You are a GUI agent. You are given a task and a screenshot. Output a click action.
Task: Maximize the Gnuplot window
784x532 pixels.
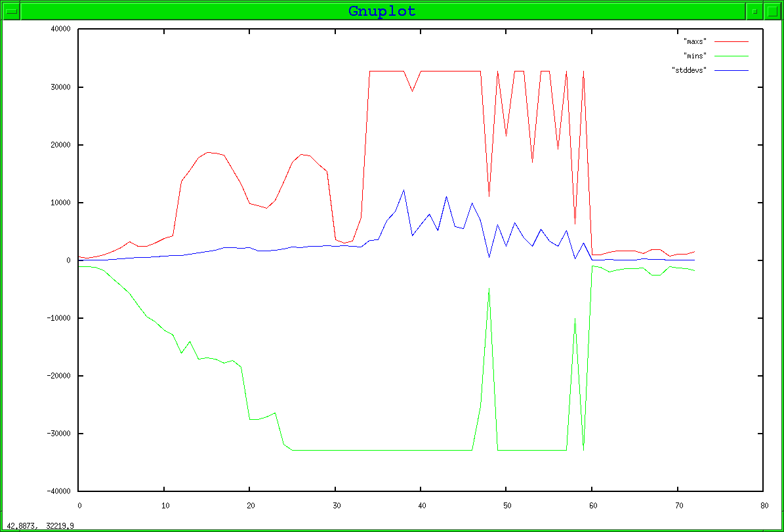coord(772,11)
